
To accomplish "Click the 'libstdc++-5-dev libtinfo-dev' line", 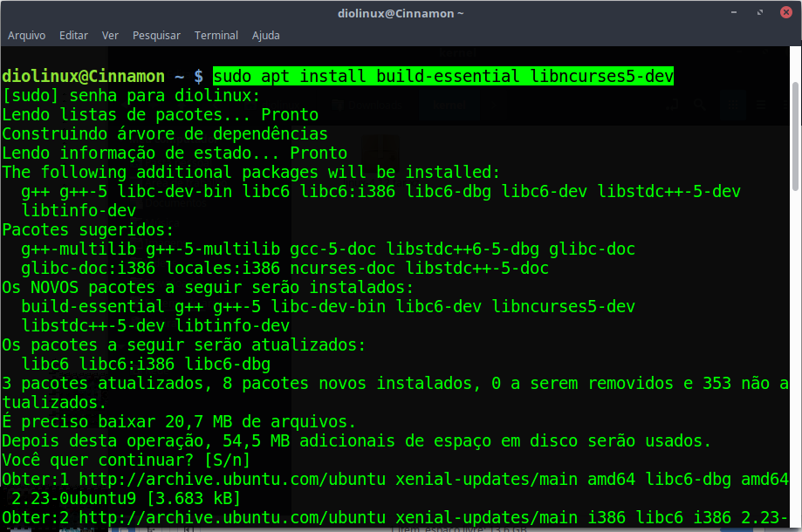I will (x=155, y=325).
